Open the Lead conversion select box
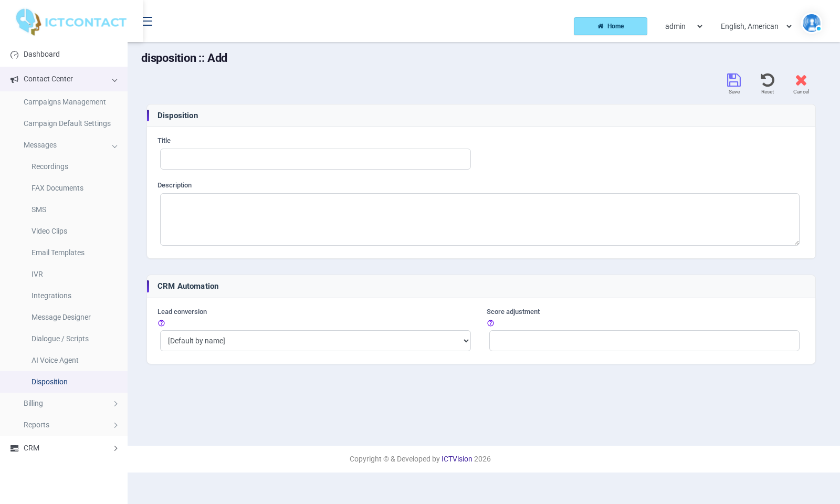Screen dimensions: 840x504 316,341
